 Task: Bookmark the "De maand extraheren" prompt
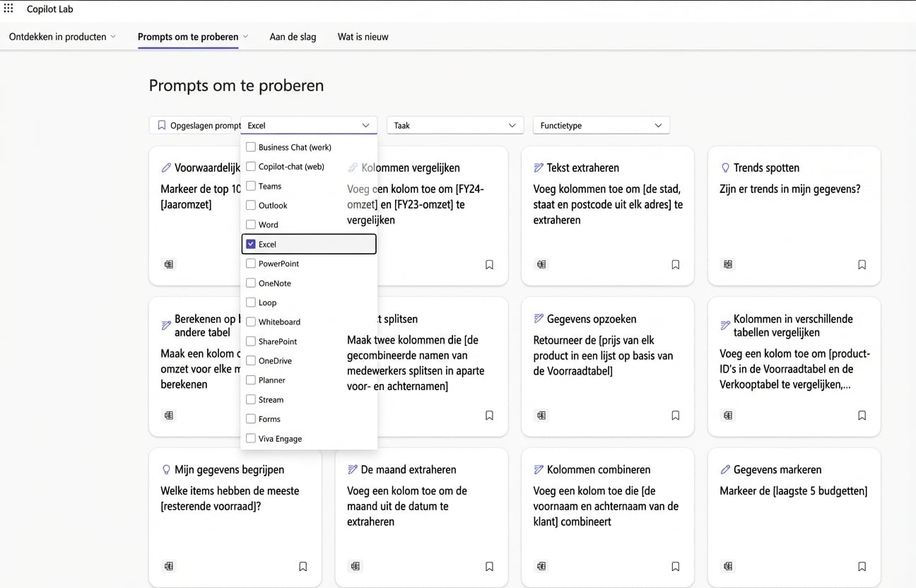489,566
